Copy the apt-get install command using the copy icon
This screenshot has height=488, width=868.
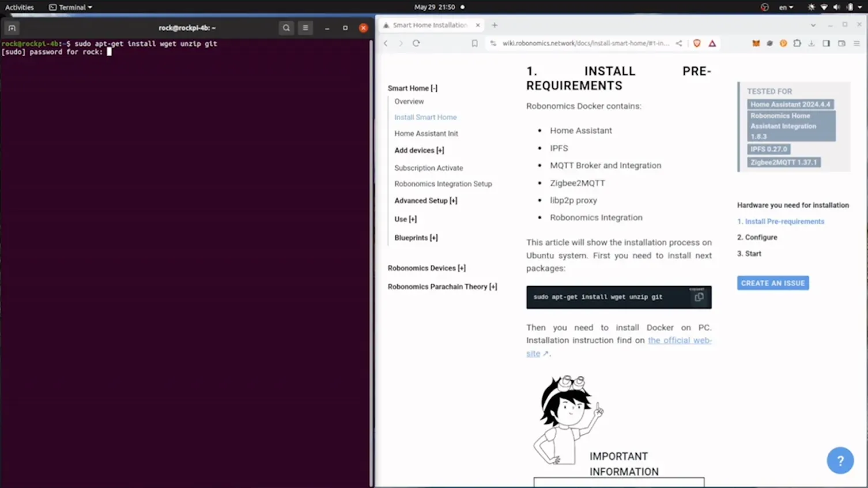(x=699, y=296)
